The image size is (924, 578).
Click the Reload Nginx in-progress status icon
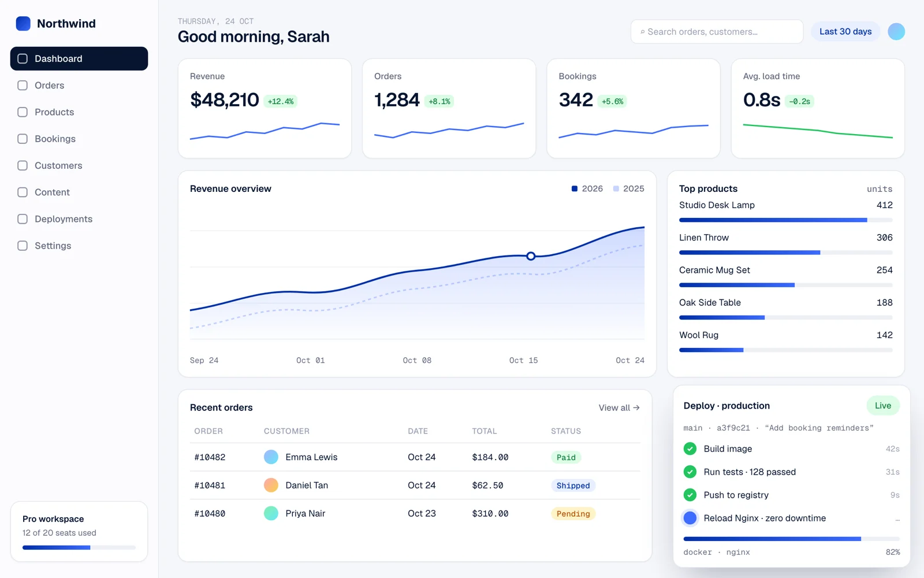point(690,518)
